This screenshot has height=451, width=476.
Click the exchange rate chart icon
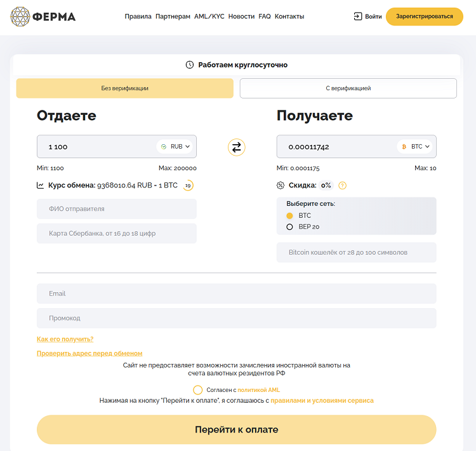41,185
